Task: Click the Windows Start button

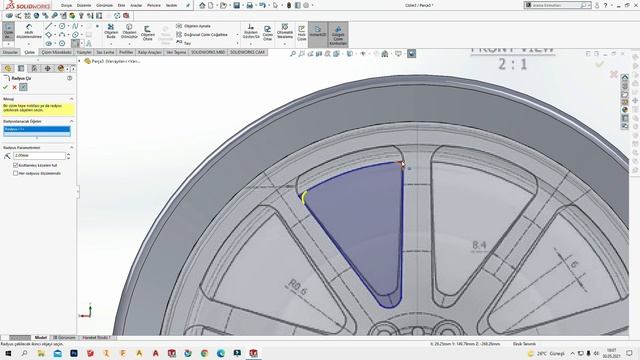Action: coord(8,353)
